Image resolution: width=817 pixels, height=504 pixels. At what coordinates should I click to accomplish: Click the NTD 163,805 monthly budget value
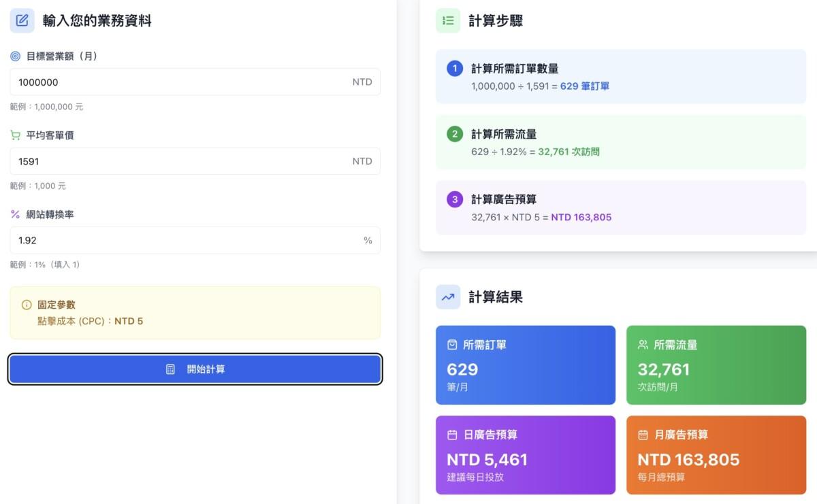[688, 460]
